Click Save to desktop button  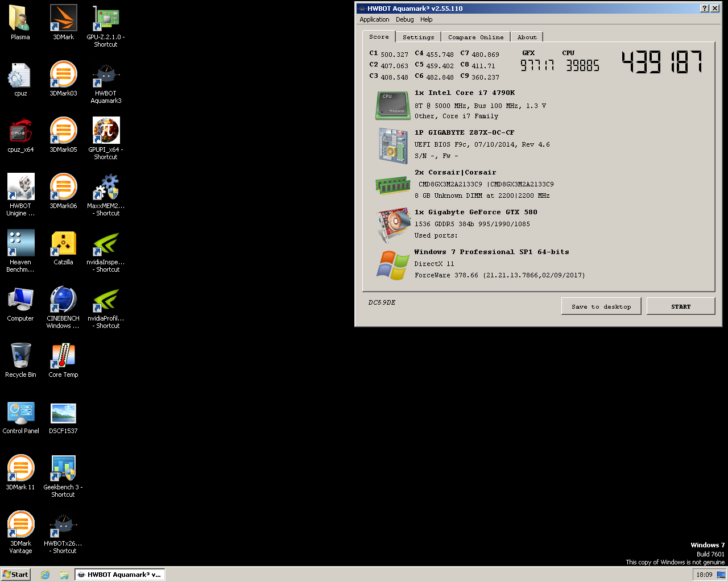[x=602, y=306]
